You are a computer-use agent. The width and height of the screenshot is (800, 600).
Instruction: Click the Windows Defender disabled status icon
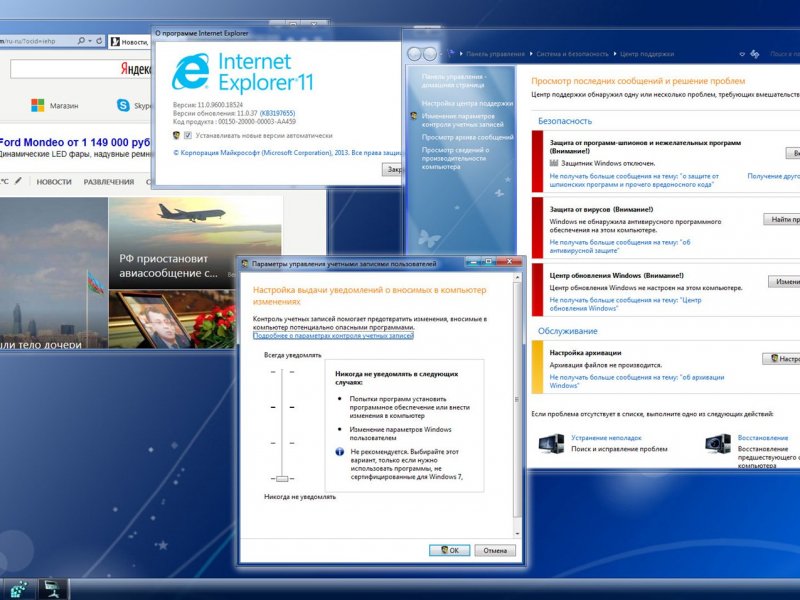click(x=554, y=163)
